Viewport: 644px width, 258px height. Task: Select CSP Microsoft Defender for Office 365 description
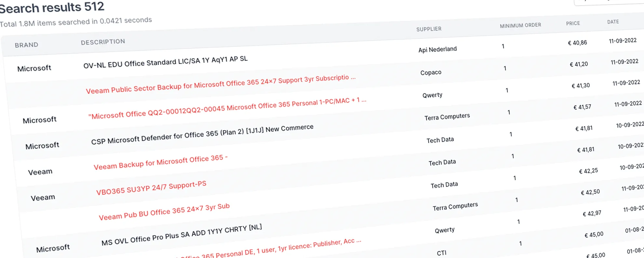click(x=202, y=135)
